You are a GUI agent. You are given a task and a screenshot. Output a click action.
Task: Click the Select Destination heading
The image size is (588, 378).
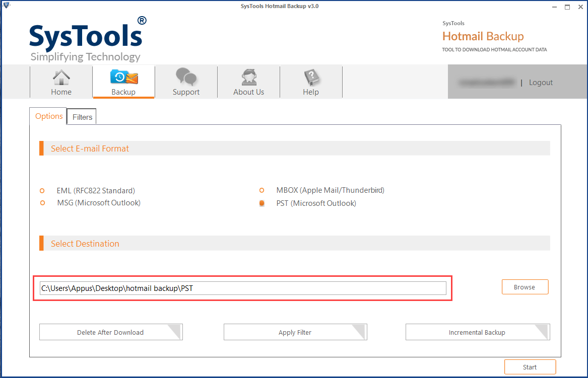85,244
